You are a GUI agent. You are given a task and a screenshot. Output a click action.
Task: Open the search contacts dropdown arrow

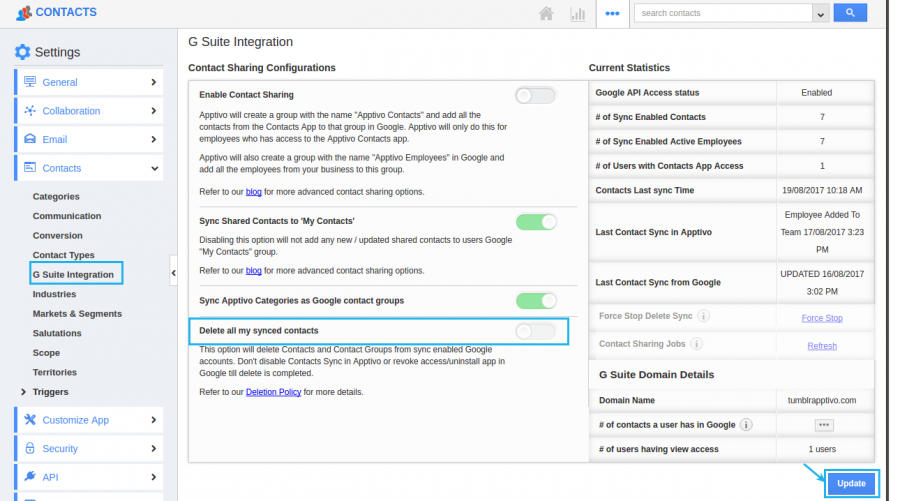(x=820, y=13)
